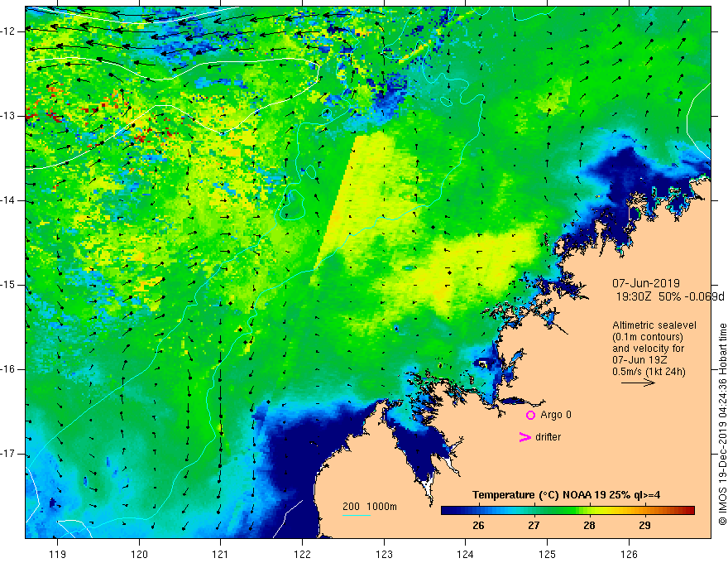Click the color bar tick label 29

644,526
